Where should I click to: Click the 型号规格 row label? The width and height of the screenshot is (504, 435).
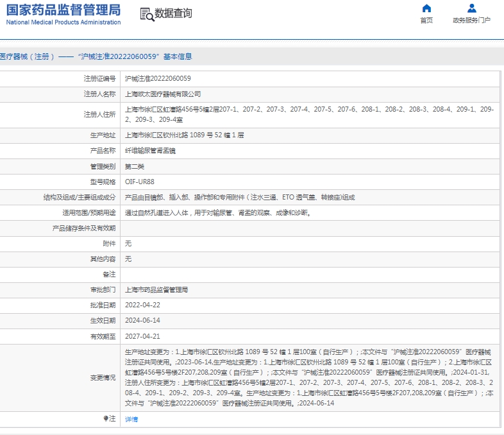[103, 182]
